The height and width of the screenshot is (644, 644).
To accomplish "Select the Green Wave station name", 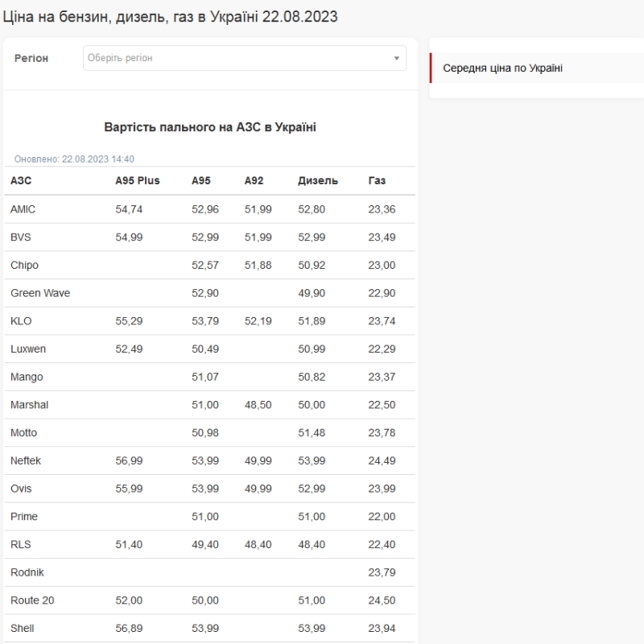I will [40, 293].
